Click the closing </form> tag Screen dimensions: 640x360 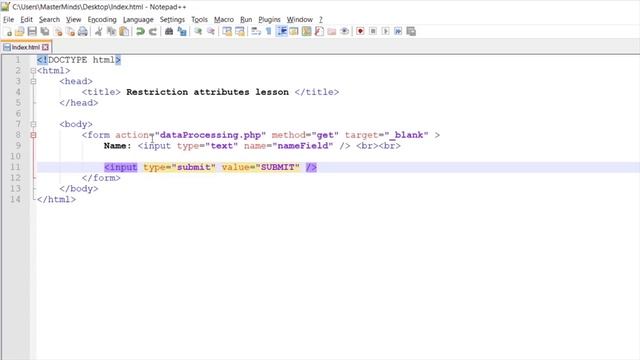(x=101, y=178)
